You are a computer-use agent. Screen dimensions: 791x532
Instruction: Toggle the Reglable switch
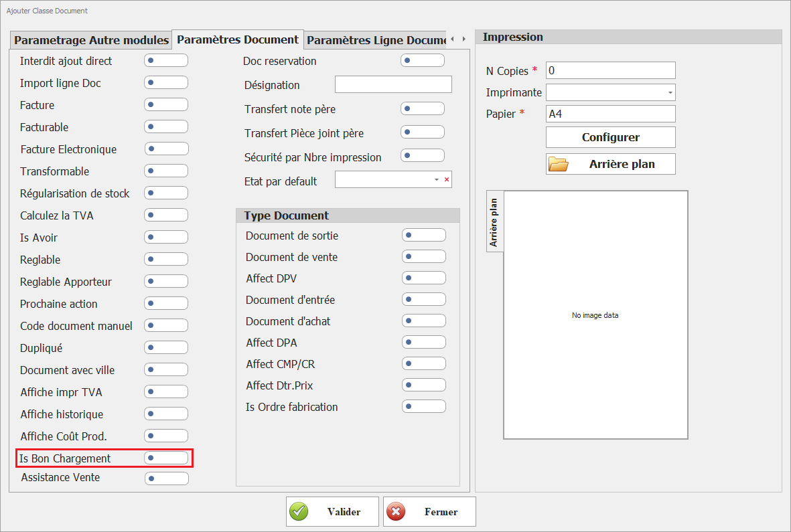click(x=166, y=260)
